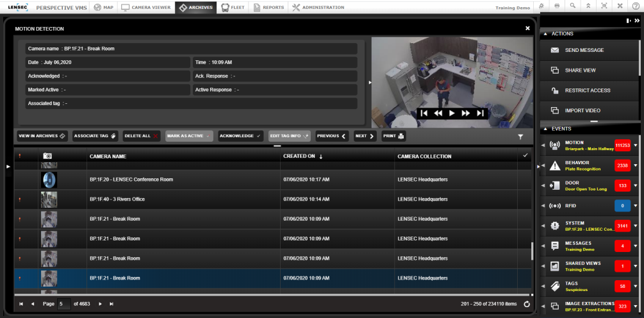Screen dimensions: 644x318
Task: Collapse right sidebar with double-arrow icon
Action: click(x=637, y=21)
